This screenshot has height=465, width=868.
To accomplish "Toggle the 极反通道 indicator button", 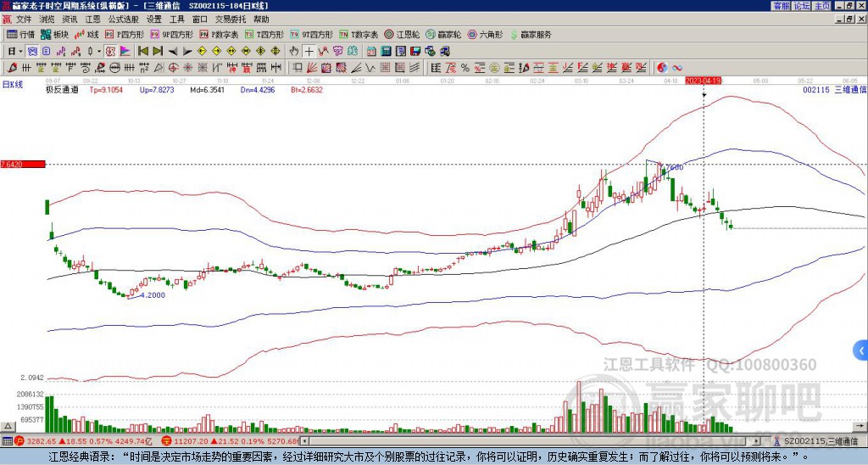I will (62, 89).
